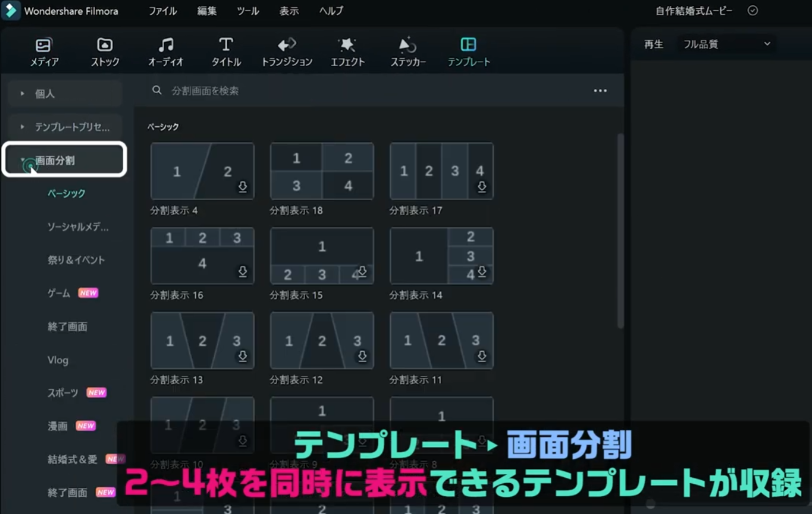The image size is (812, 514).
Task: Select the Templates tab
Action: pyautogui.click(x=469, y=52)
